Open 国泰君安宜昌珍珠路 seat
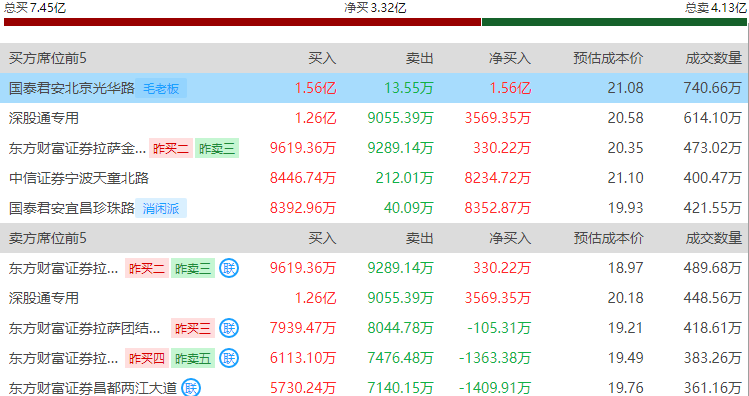Screen dimensions: 749x396 [72, 208]
